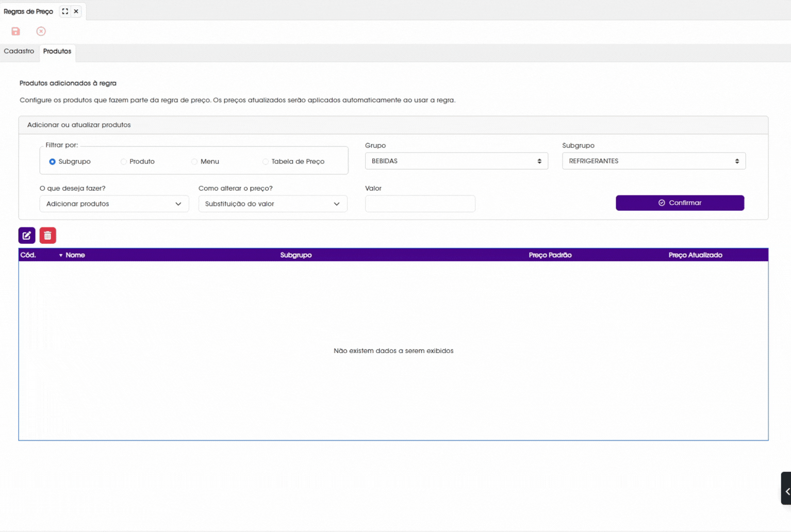This screenshot has height=532, width=791.
Task: Select the Tabela de Preço radio
Action: [266, 162]
